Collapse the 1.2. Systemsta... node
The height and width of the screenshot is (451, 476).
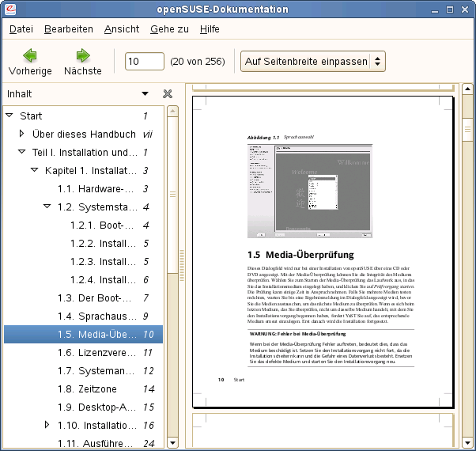pos(47,207)
